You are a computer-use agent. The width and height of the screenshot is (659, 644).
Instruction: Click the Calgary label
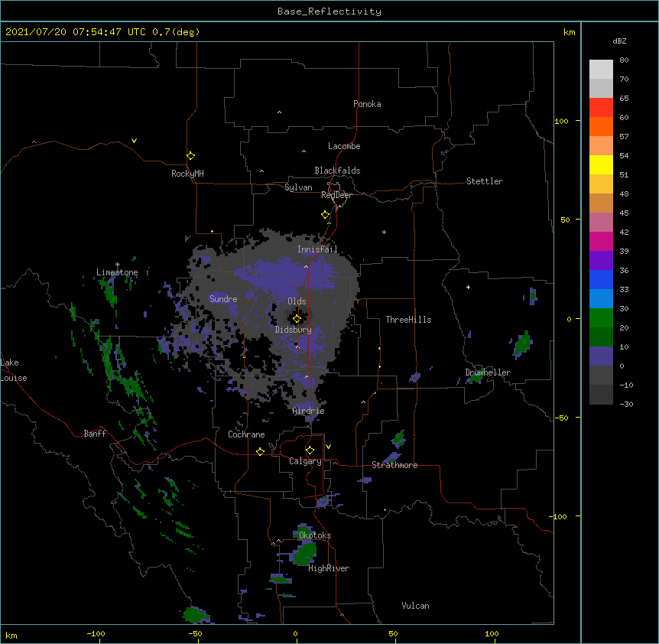(x=306, y=461)
